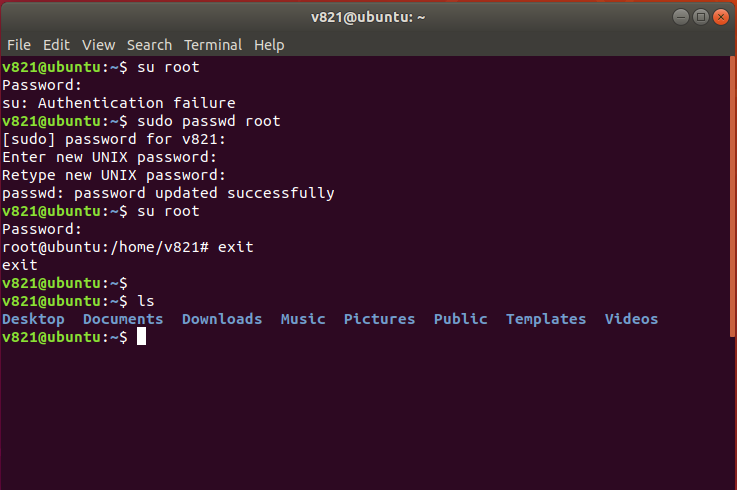This screenshot has width=737, height=490.
Task: Click the Videos directory in ls output
Action: 631,319
